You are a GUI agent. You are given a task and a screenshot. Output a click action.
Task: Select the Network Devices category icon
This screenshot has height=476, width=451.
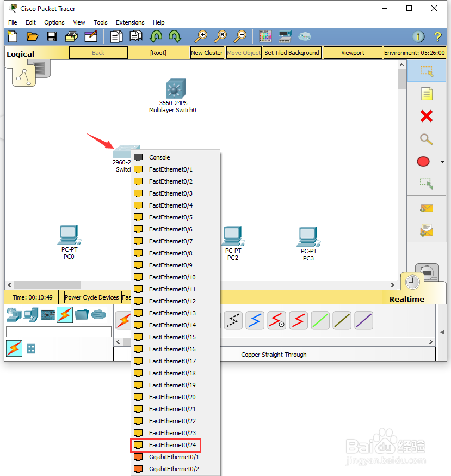(x=14, y=315)
